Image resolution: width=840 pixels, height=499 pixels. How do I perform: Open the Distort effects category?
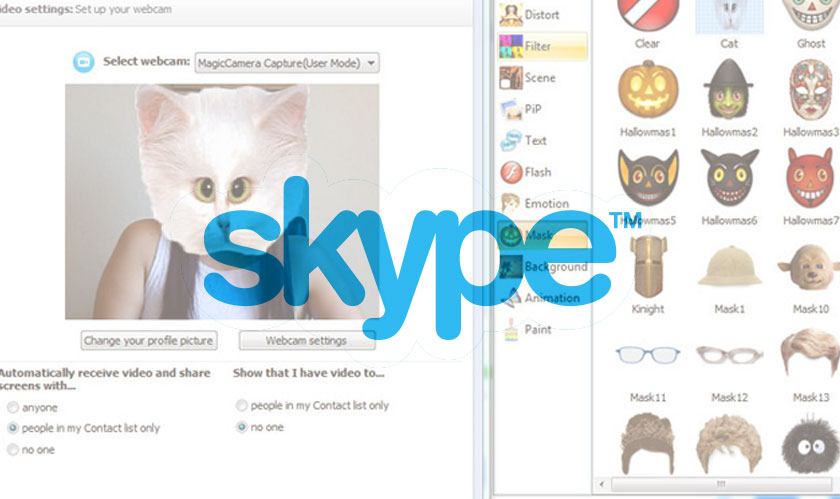542,15
